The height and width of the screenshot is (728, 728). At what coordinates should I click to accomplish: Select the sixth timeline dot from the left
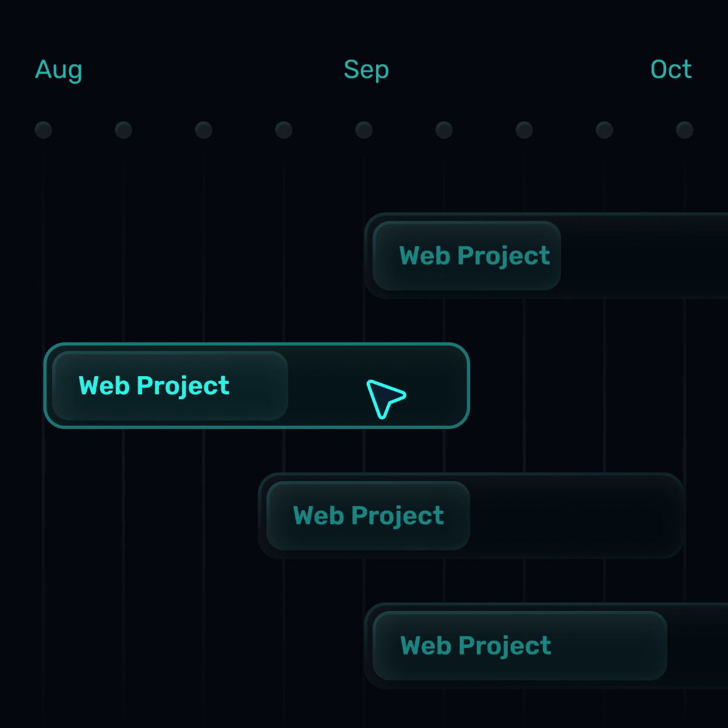444,130
